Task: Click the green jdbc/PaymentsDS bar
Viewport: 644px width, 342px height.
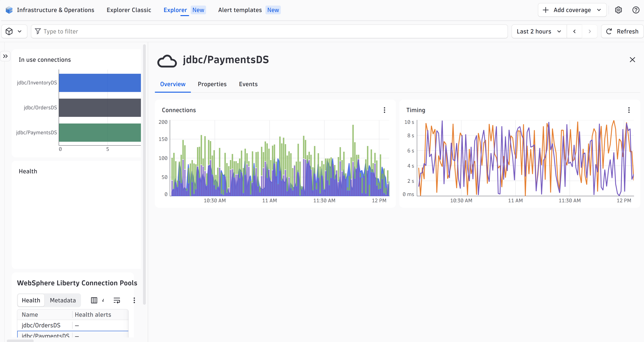Action: point(100,133)
